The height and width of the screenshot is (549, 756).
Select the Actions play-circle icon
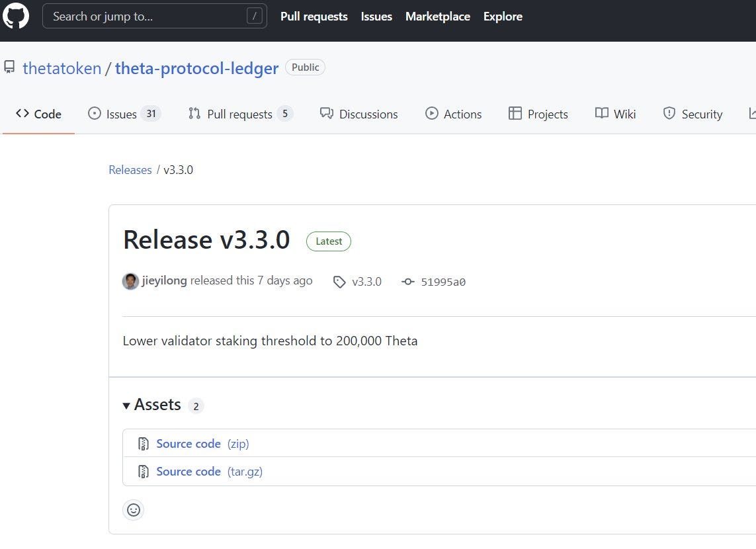433,113
